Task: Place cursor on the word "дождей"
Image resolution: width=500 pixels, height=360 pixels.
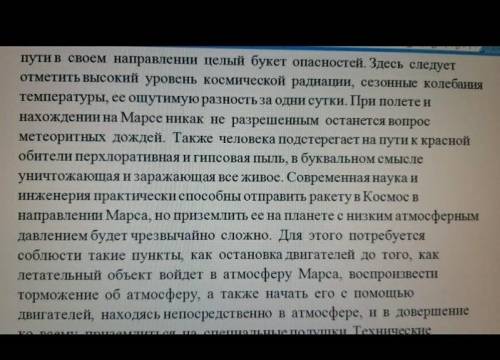Action: (138, 138)
